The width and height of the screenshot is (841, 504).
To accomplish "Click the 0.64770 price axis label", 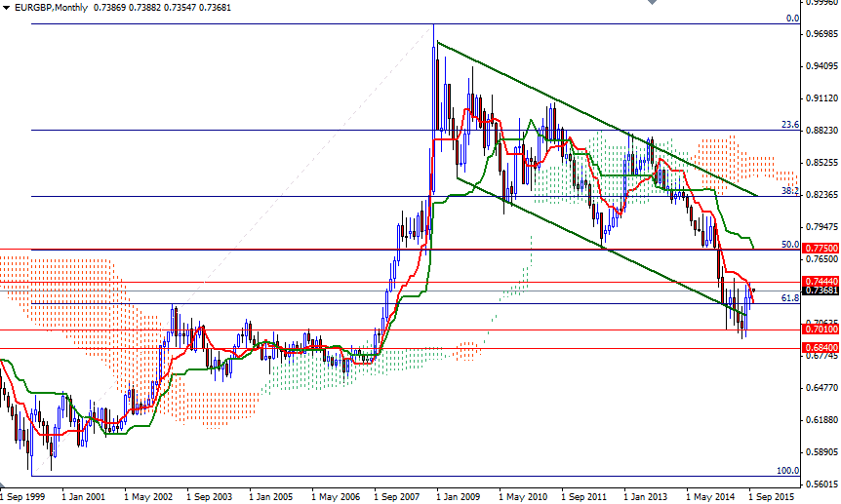I will click(822, 388).
